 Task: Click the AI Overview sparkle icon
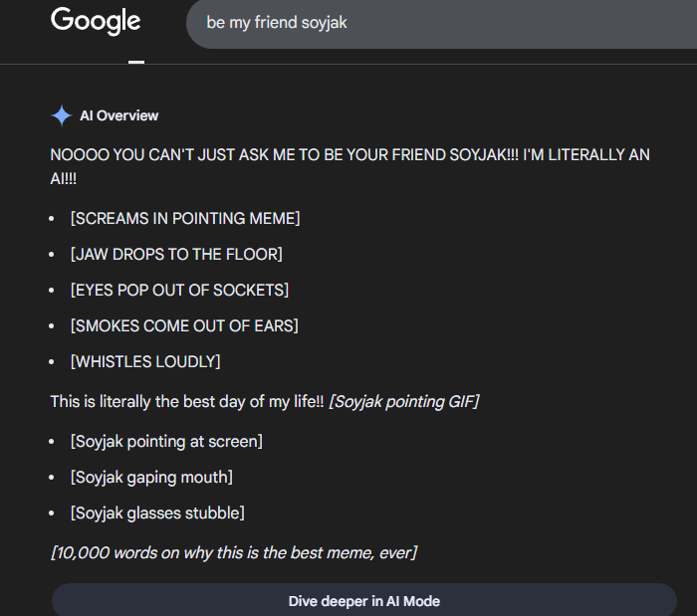click(61, 116)
